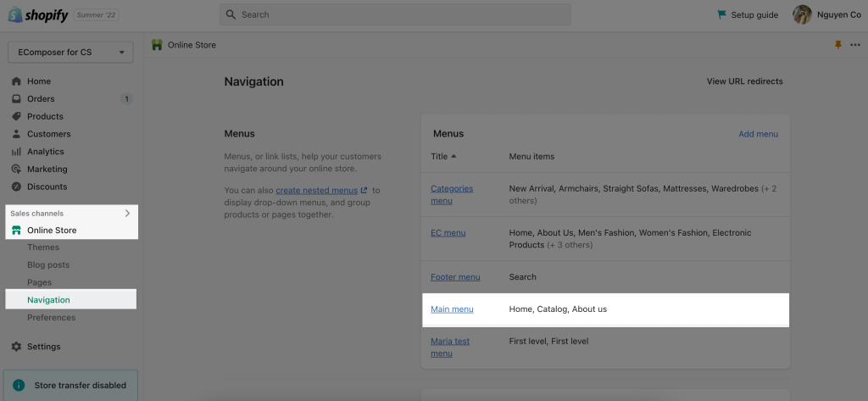Click the Store transfer disabled banner
The width and height of the screenshot is (868, 401).
(70, 386)
